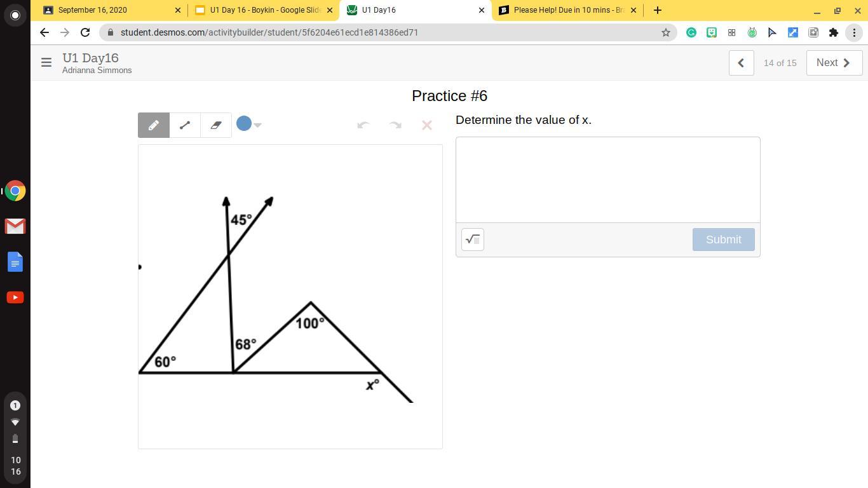Click the Next button
Viewport: 868px width, 488px height.
tap(834, 63)
